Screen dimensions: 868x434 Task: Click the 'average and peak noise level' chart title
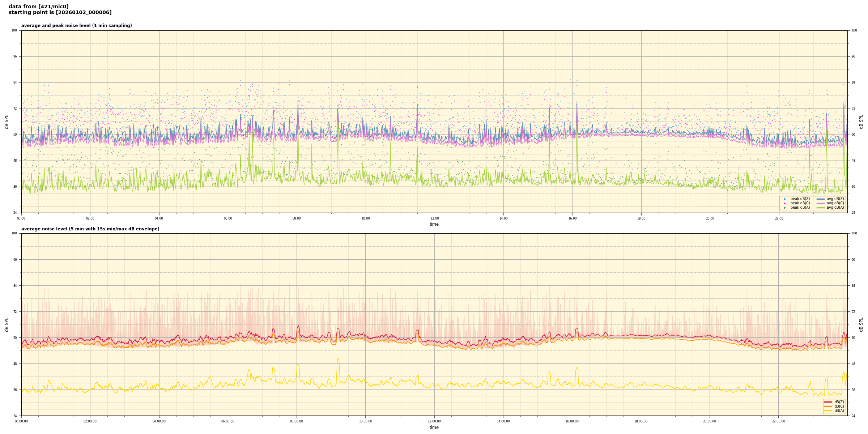click(76, 26)
